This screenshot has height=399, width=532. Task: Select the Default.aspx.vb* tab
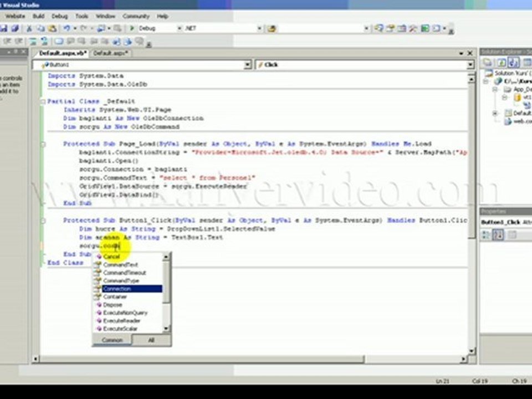click(x=62, y=53)
